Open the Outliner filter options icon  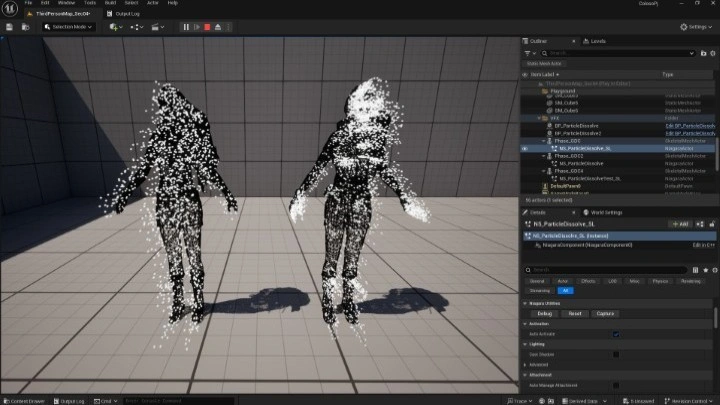(x=529, y=53)
